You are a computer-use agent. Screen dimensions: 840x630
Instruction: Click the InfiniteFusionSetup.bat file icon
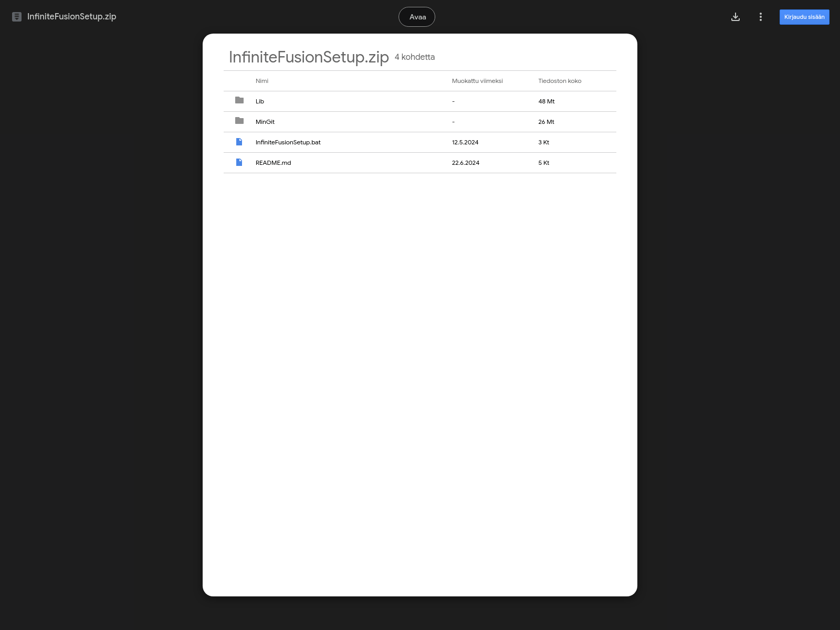coord(239,142)
